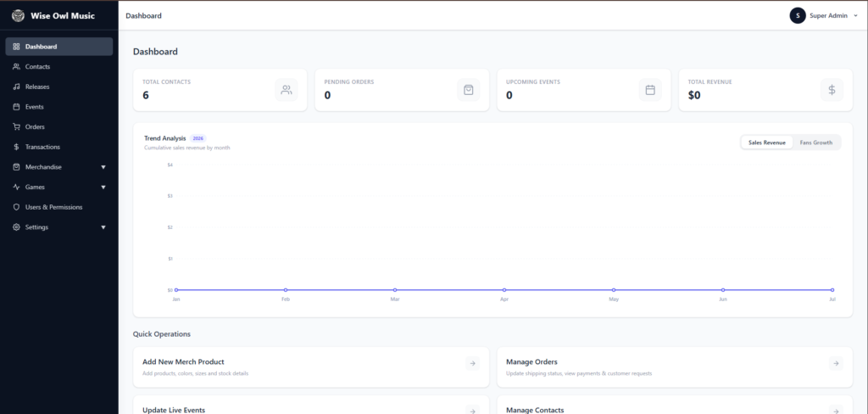
Task: Click the bag icon on Pending Orders card
Action: pyautogui.click(x=468, y=90)
